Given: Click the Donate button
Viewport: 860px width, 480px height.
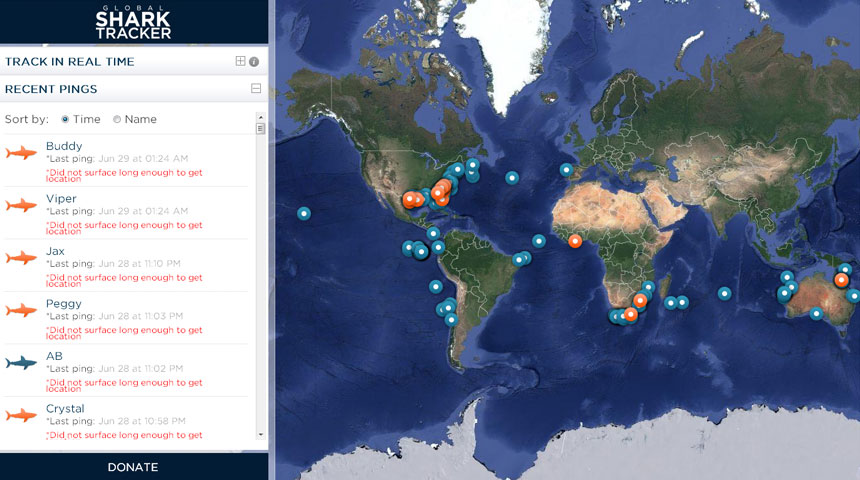Looking at the screenshot, I should point(133,467).
